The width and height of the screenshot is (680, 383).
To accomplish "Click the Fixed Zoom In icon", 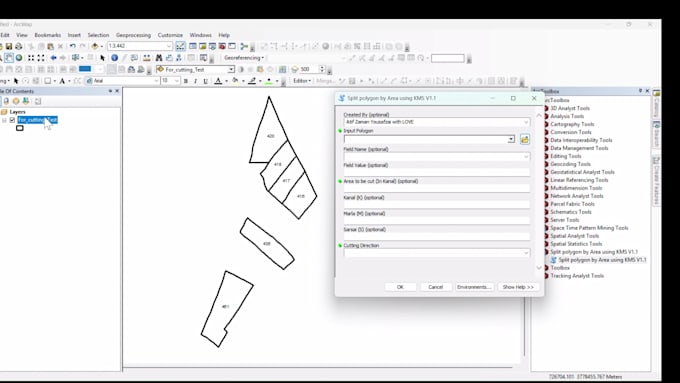I will click(31, 58).
